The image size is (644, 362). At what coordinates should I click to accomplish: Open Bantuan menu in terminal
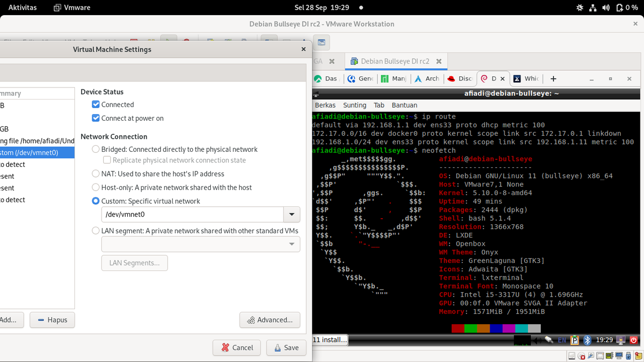click(405, 105)
